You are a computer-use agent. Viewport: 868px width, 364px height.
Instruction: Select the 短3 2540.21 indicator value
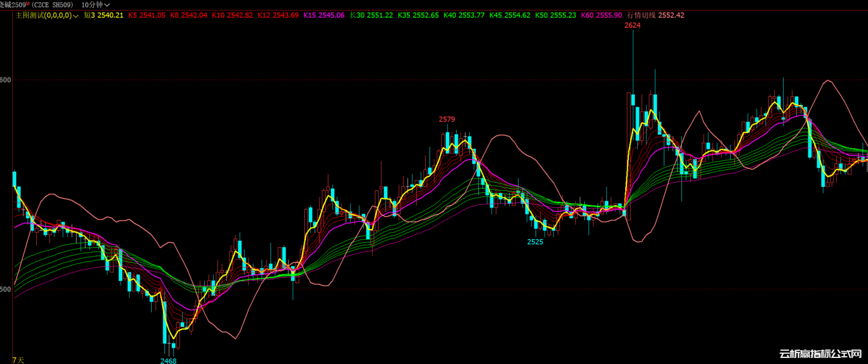point(103,15)
